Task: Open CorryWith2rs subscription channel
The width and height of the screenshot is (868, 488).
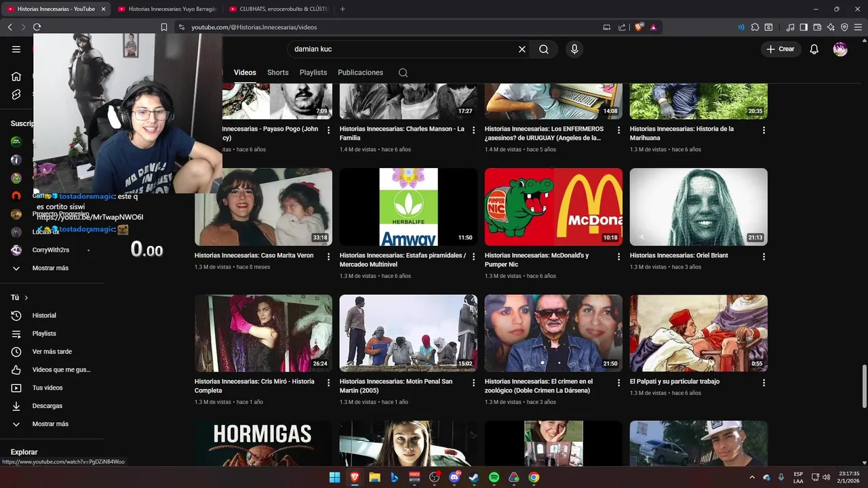Action: click(x=51, y=250)
